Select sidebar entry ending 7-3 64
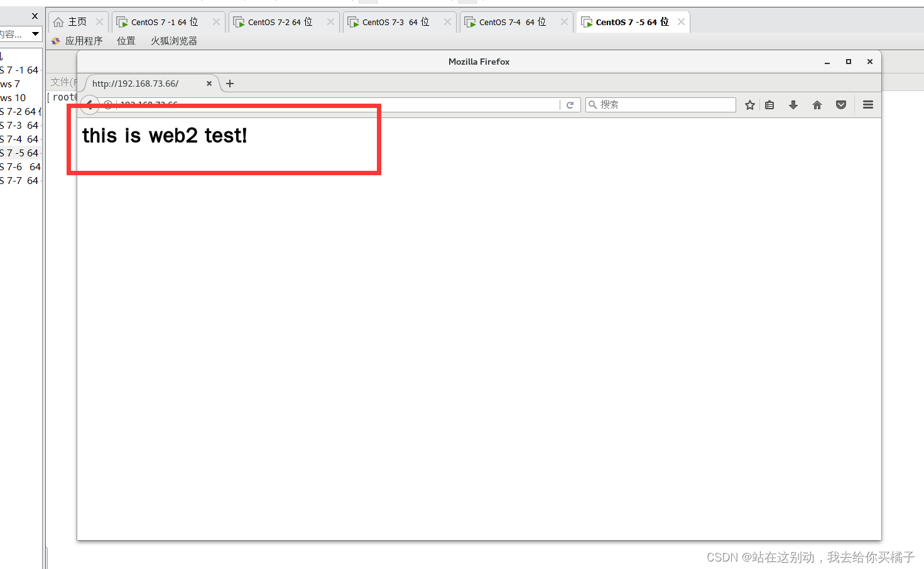Image resolution: width=924 pixels, height=569 pixels. [x=19, y=125]
